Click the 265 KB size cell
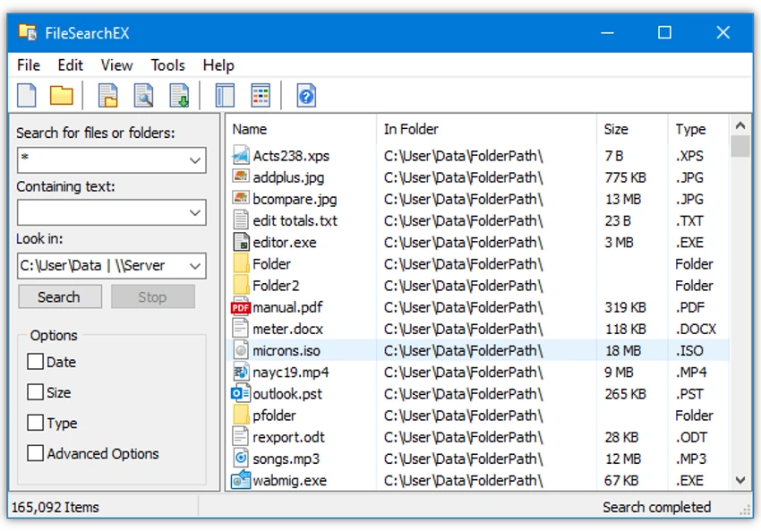The image size is (761, 532). point(625,394)
